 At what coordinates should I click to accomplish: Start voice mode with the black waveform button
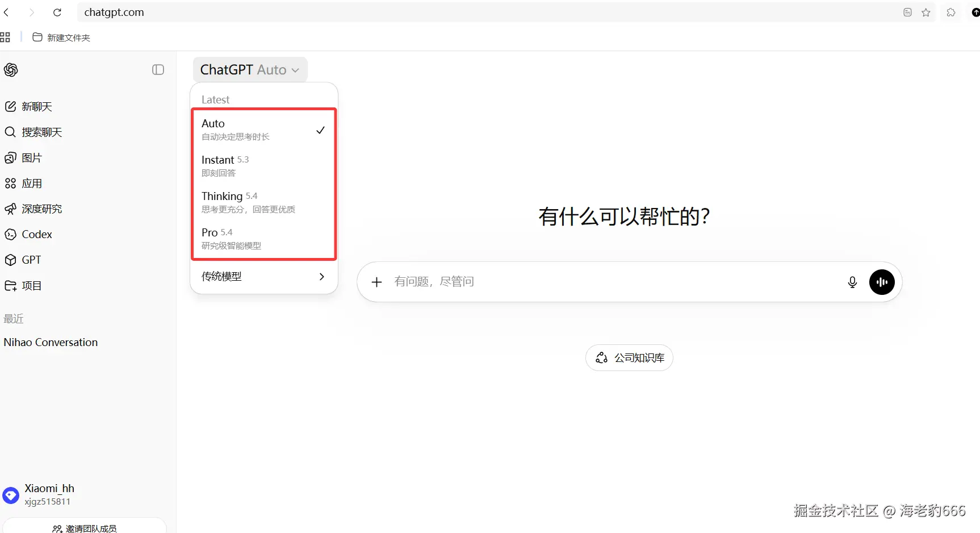(882, 282)
